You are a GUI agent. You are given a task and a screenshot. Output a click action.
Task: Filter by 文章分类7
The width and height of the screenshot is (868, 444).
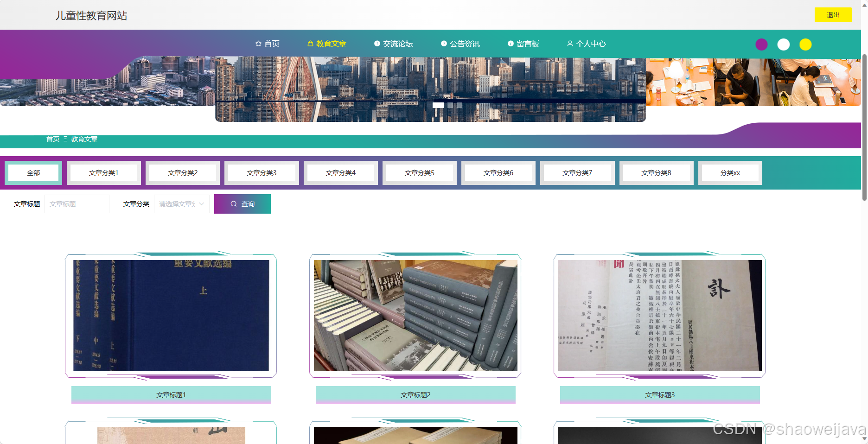(x=577, y=173)
